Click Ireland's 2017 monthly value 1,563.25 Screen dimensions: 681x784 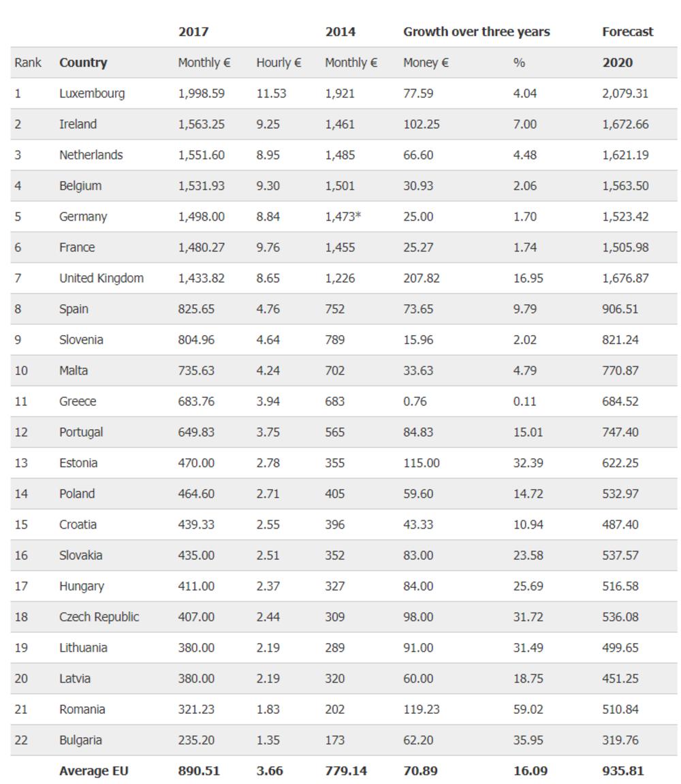click(x=201, y=124)
